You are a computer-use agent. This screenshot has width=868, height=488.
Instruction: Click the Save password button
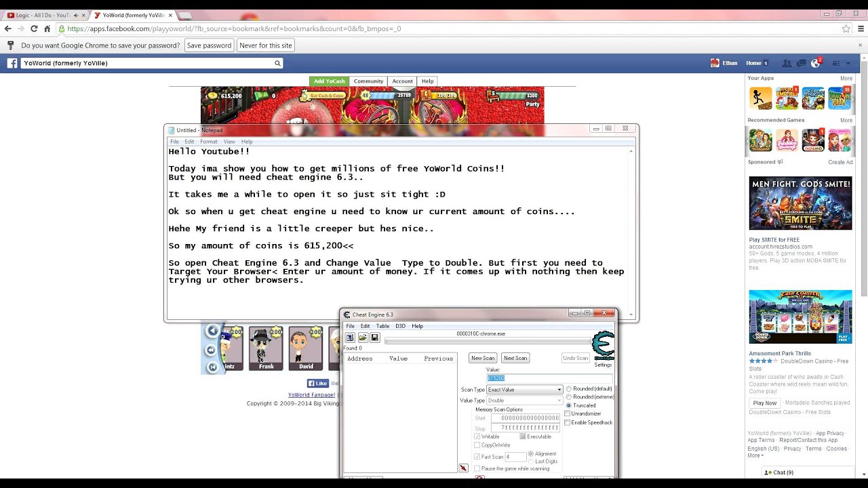(x=209, y=45)
